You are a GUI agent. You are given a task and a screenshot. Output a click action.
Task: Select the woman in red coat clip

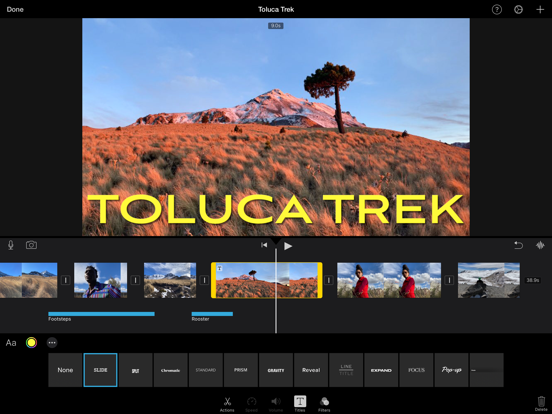point(389,280)
